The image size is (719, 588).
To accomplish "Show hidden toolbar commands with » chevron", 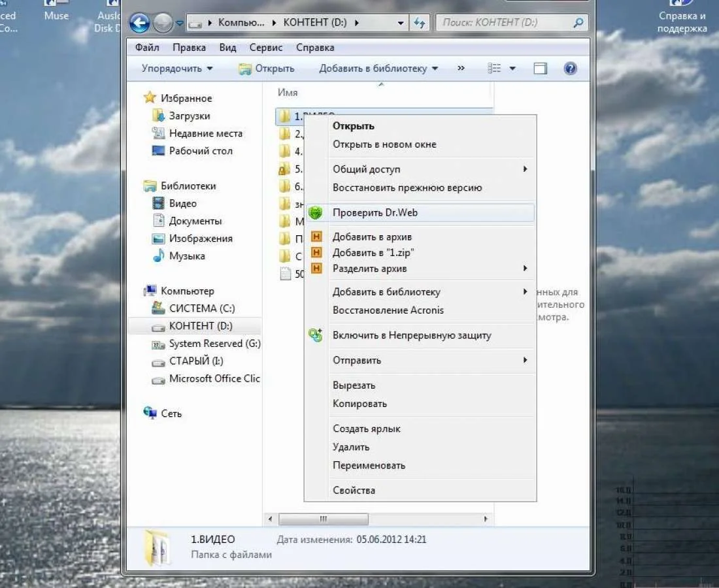I will [x=461, y=68].
